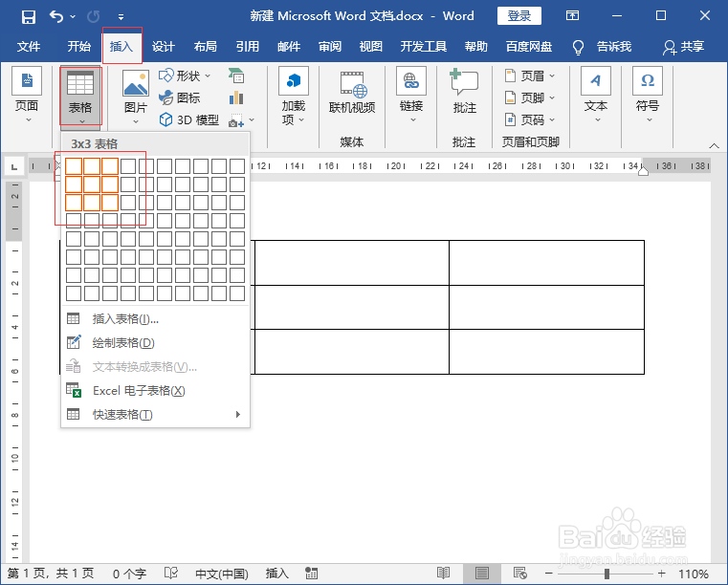Click the top-right table cell in document
This screenshot has width=728, height=585.
pos(546,263)
